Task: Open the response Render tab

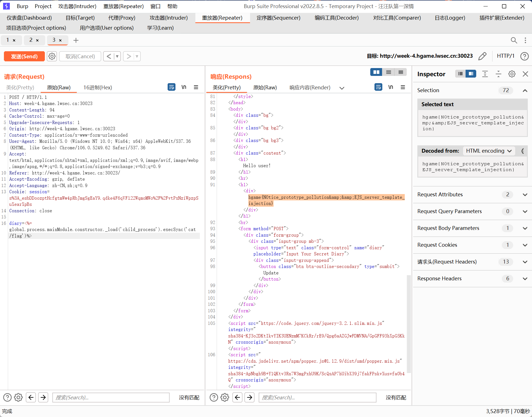Action: click(310, 87)
